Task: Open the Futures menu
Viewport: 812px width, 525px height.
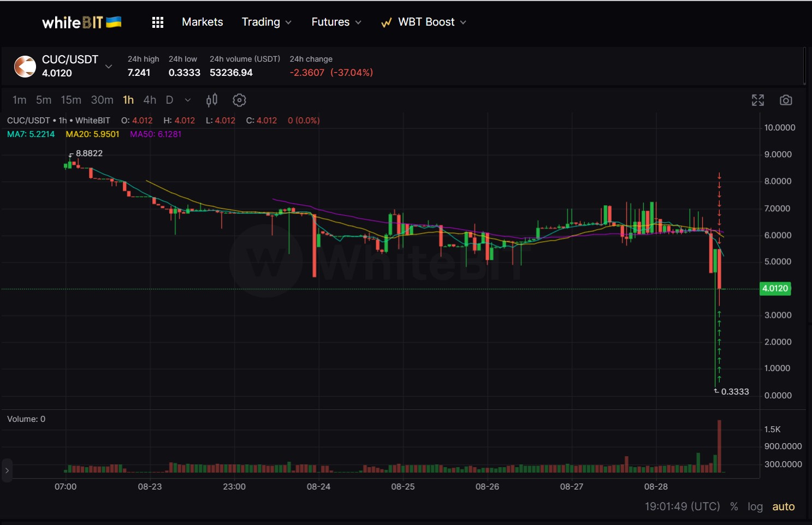Action: click(x=336, y=22)
